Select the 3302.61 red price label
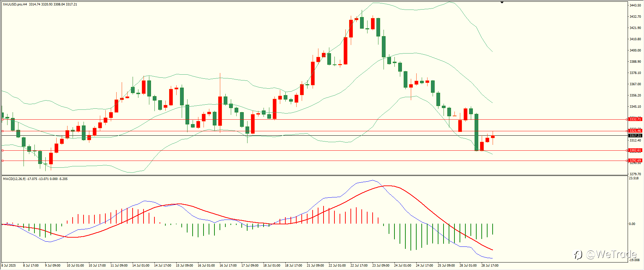This screenshot has height=270, width=644. pyautogui.click(x=635, y=150)
